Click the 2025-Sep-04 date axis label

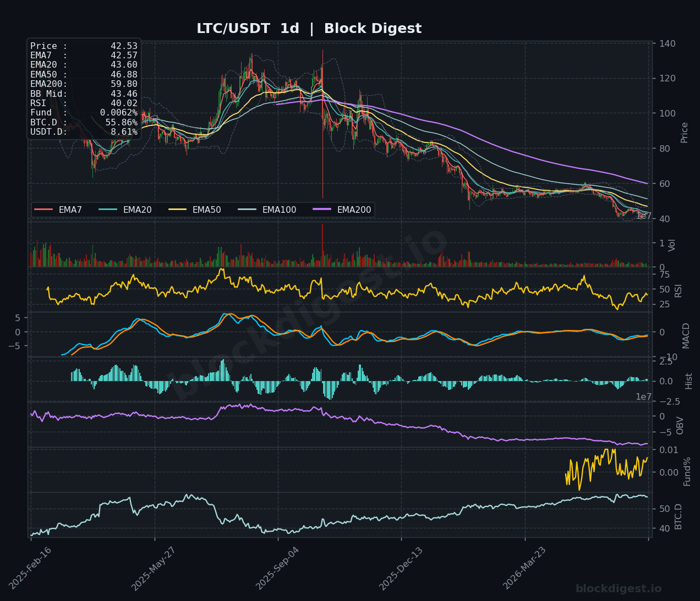click(x=278, y=568)
